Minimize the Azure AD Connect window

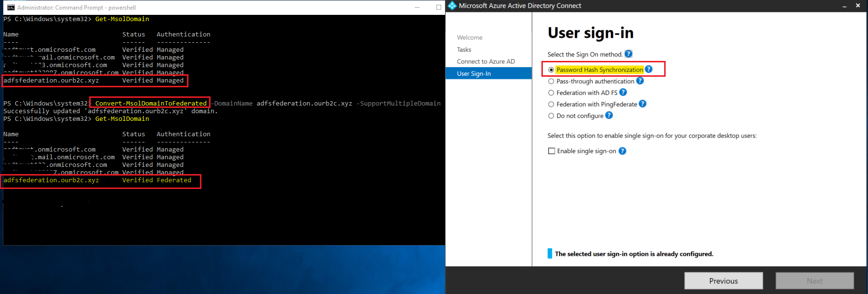pos(844,6)
